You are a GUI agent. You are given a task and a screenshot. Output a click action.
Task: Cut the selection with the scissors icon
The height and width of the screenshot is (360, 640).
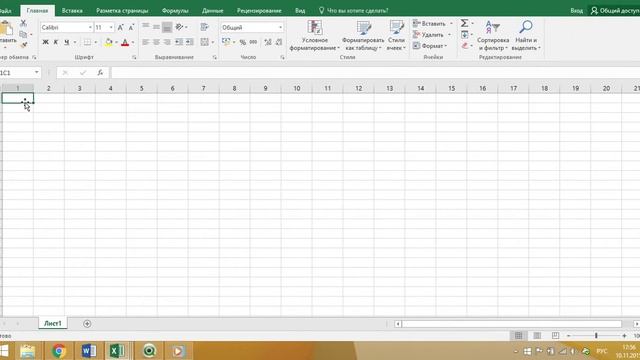23,23
